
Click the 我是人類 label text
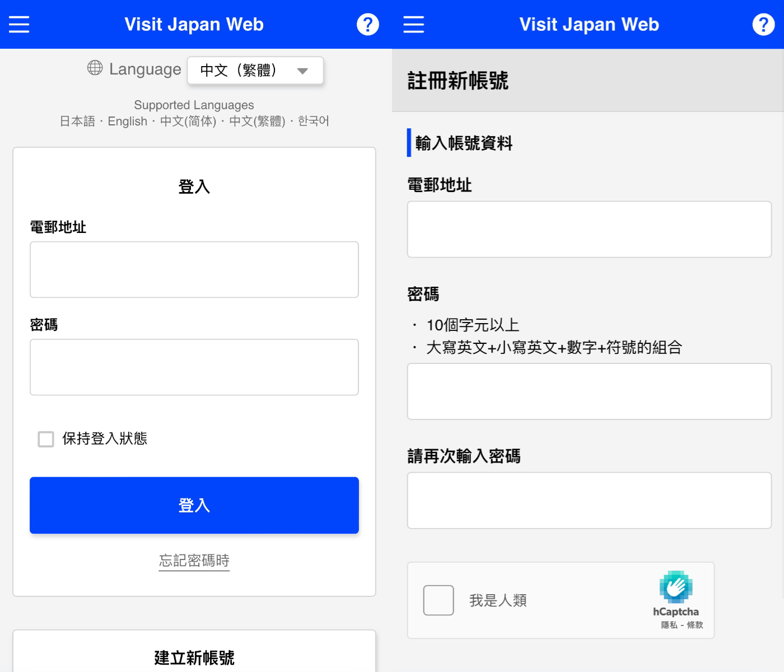click(x=498, y=600)
